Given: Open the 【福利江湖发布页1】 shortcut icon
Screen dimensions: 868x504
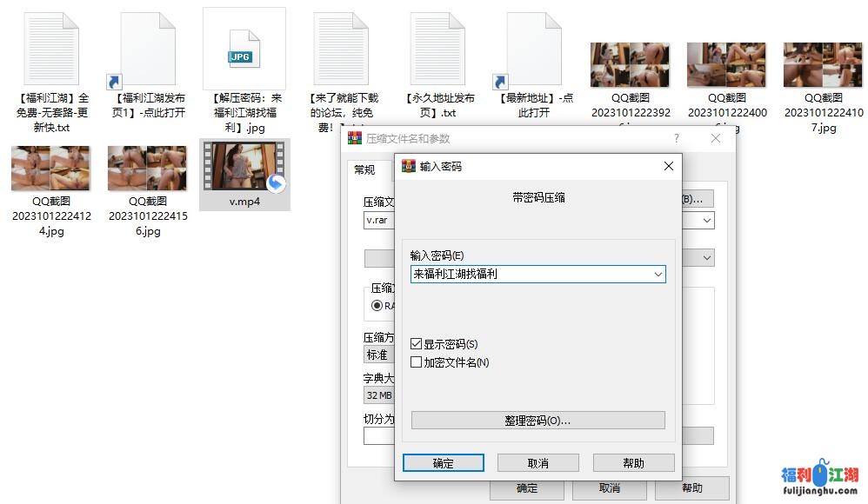Looking at the screenshot, I should click(148, 50).
